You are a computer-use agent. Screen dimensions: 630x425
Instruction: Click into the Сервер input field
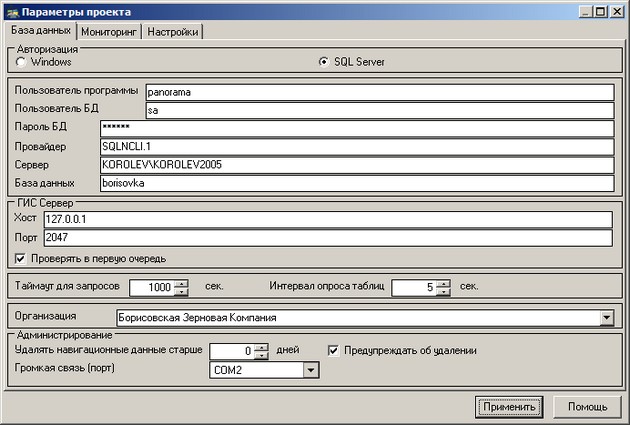355,164
